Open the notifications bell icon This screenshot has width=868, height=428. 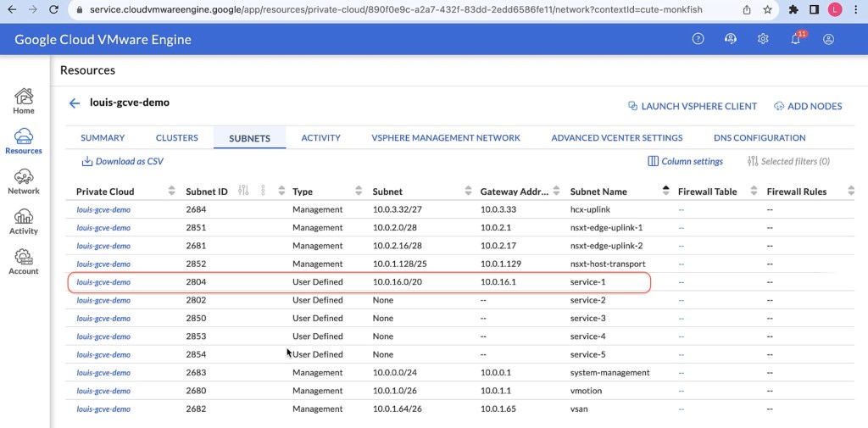pos(796,39)
